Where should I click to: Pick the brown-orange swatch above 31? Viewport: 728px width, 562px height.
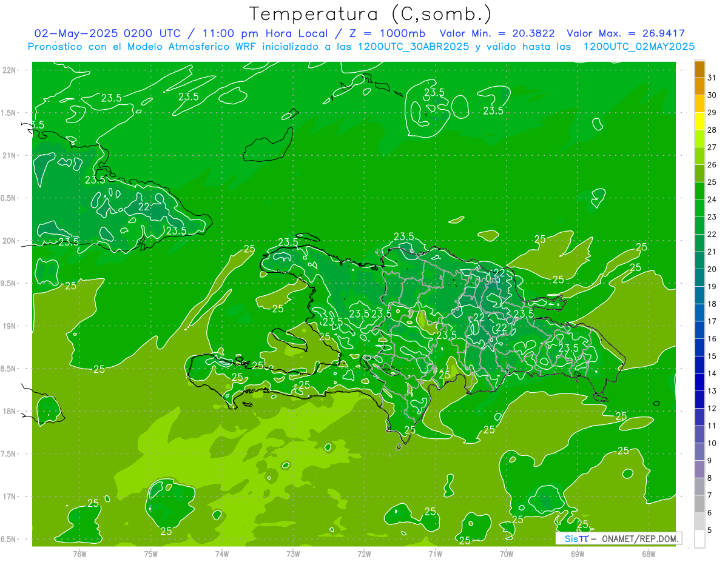click(699, 69)
